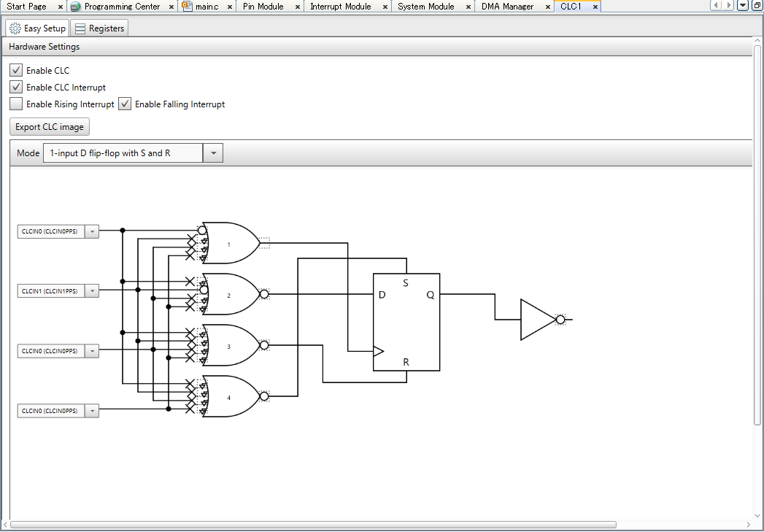Click OR gate 1 in the diagram
Viewport: 764px width, 532px height.
pos(229,244)
